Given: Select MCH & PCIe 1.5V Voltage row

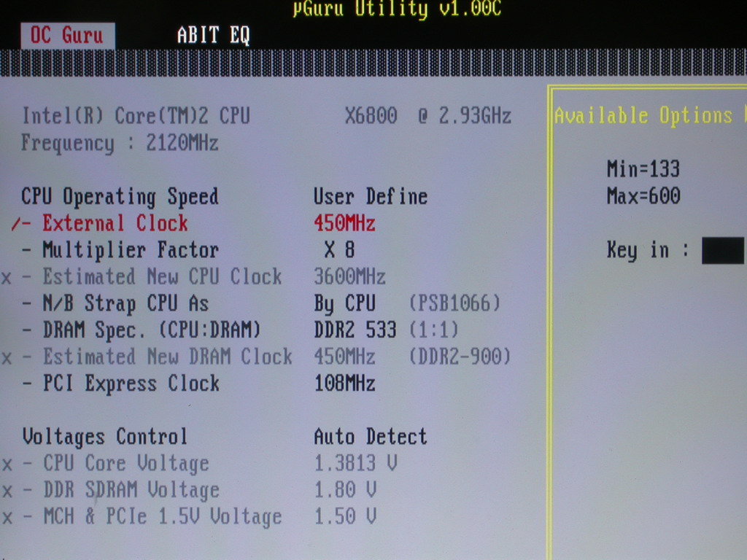Looking at the screenshot, I should [163, 517].
